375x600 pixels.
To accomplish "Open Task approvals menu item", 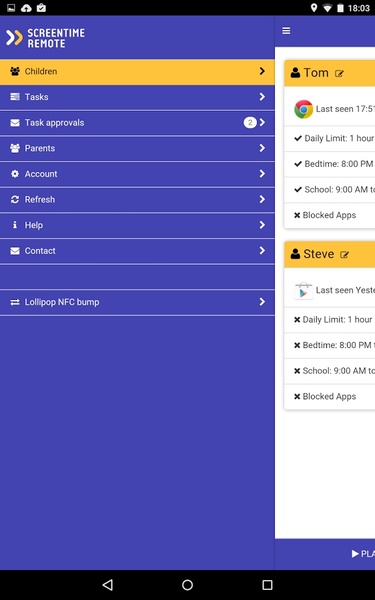I will coord(137,123).
